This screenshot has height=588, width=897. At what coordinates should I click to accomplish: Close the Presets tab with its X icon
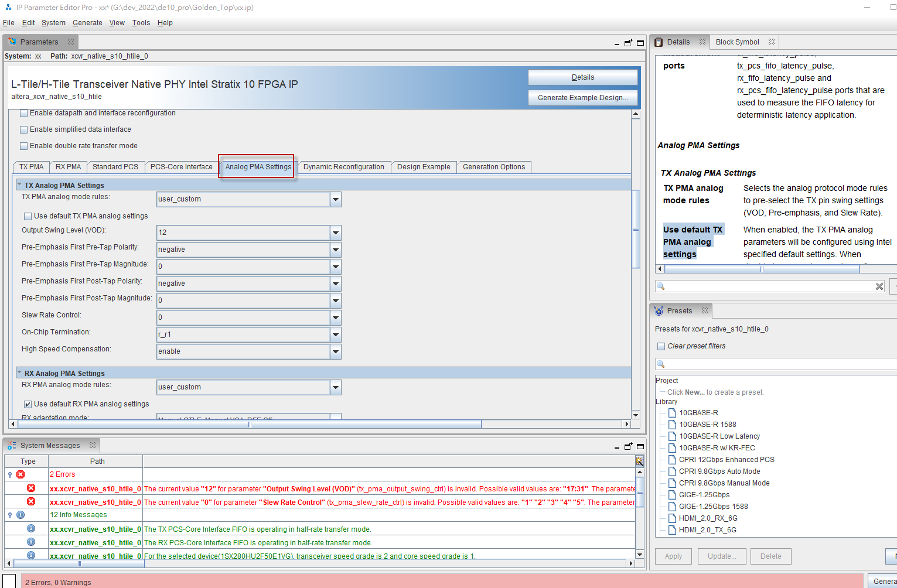click(x=705, y=311)
